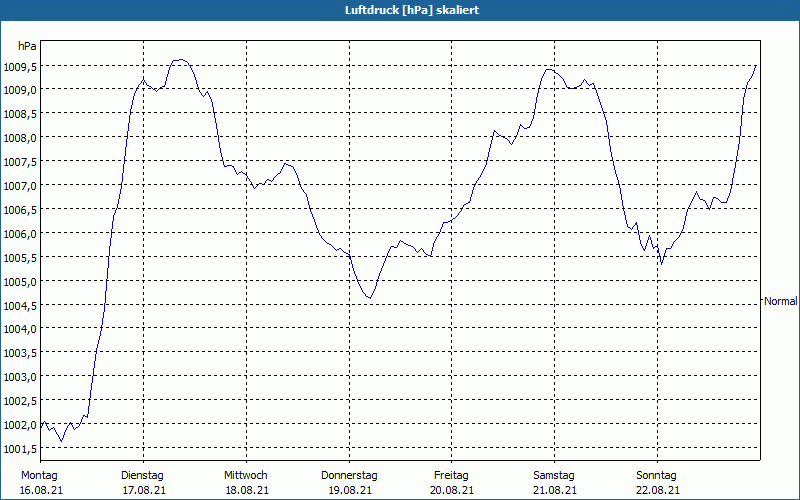800x500 pixels.
Task: Select the 'hPa' unit label
Action: point(27,46)
